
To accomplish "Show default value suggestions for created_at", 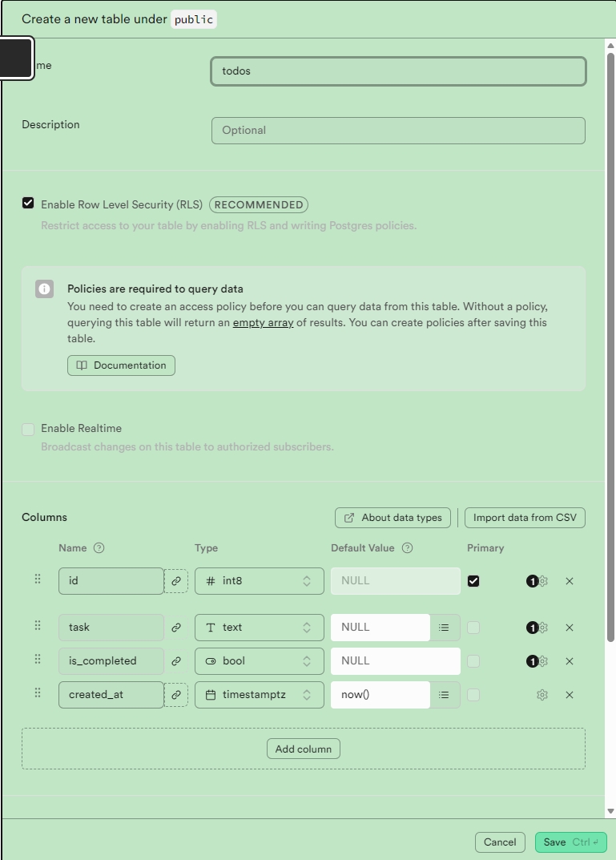I will pos(445,695).
